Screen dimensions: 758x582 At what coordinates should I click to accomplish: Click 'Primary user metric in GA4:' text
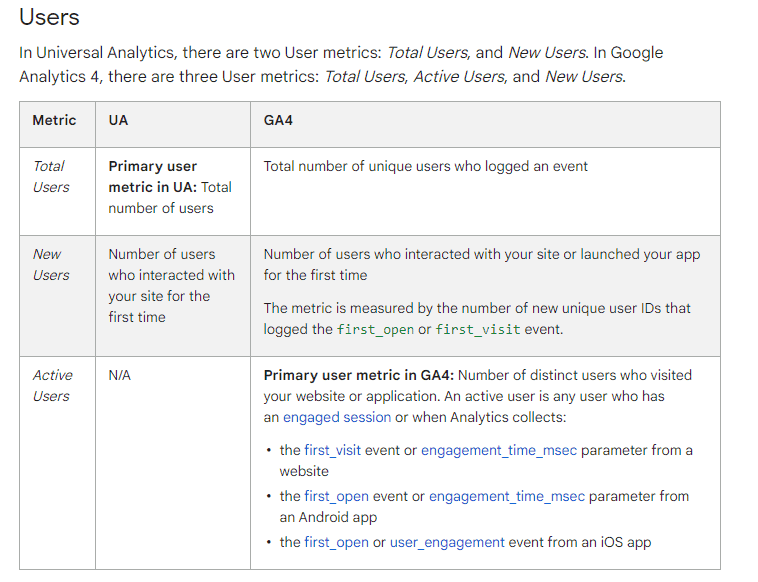(x=359, y=375)
